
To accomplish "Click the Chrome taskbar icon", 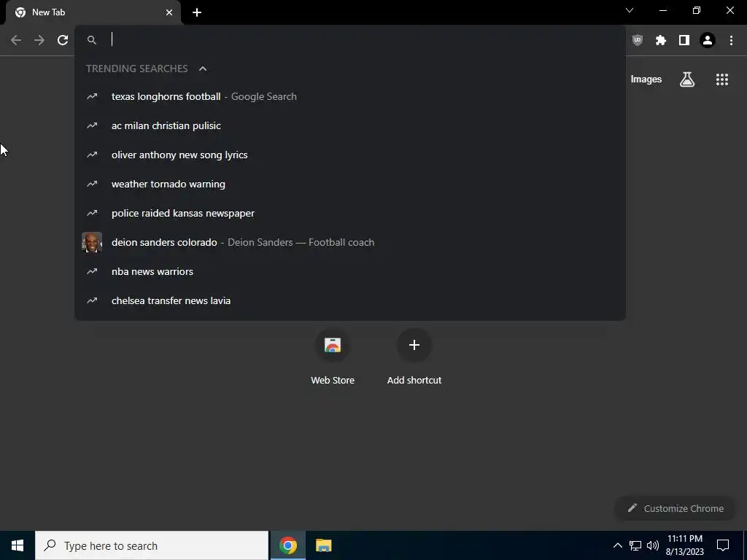I will click(x=287, y=545).
